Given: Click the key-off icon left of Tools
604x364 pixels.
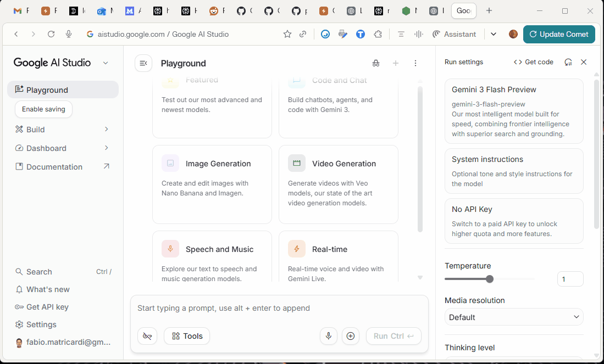Looking at the screenshot, I should point(147,336).
